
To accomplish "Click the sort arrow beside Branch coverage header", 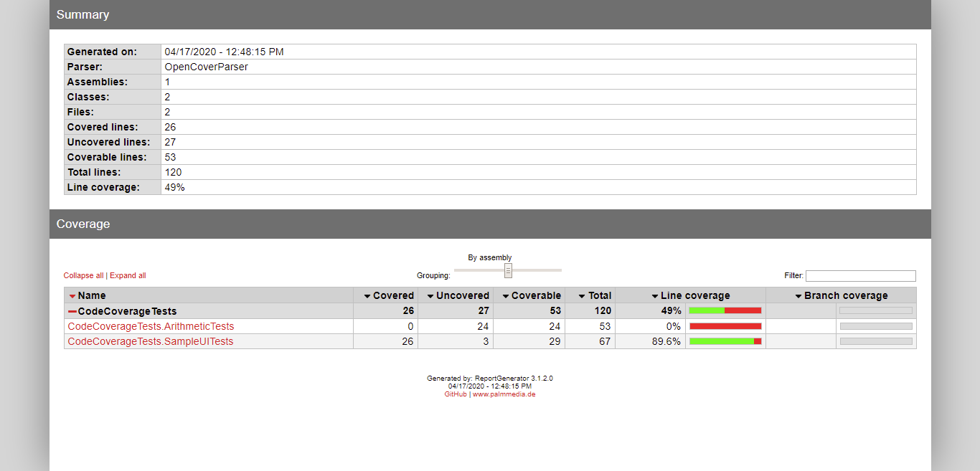I will click(798, 296).
